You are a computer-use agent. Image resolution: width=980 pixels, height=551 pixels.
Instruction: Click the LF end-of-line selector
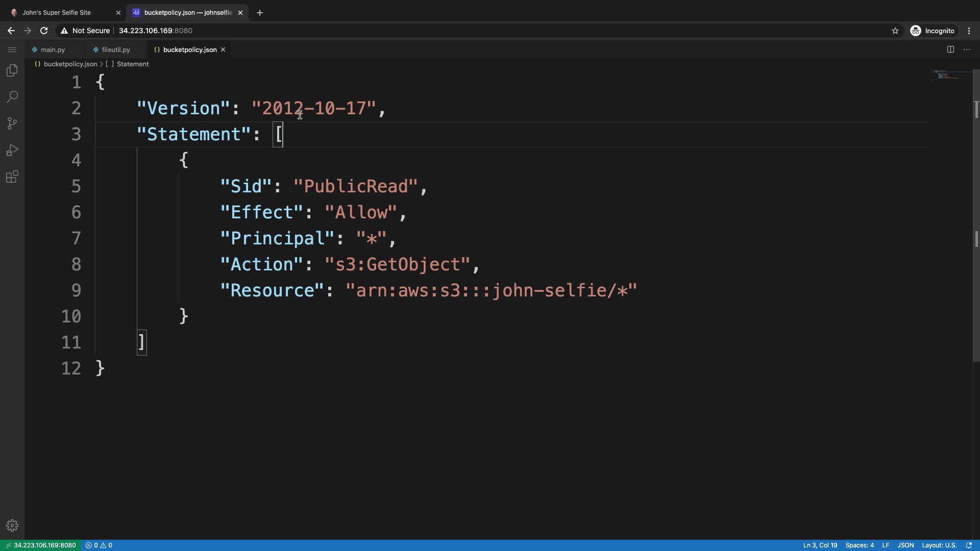886,545
